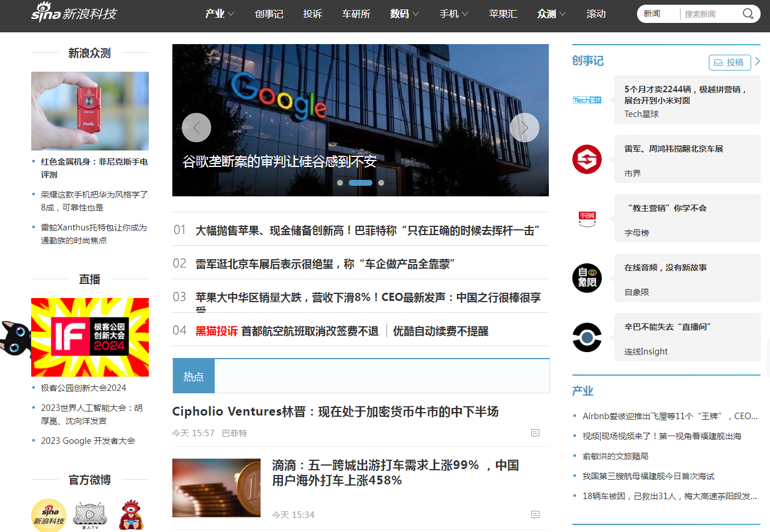Open the 滚动 nav item
This screenshot has width=770, height=532.
pyautogui.click(x=596, y=14)
